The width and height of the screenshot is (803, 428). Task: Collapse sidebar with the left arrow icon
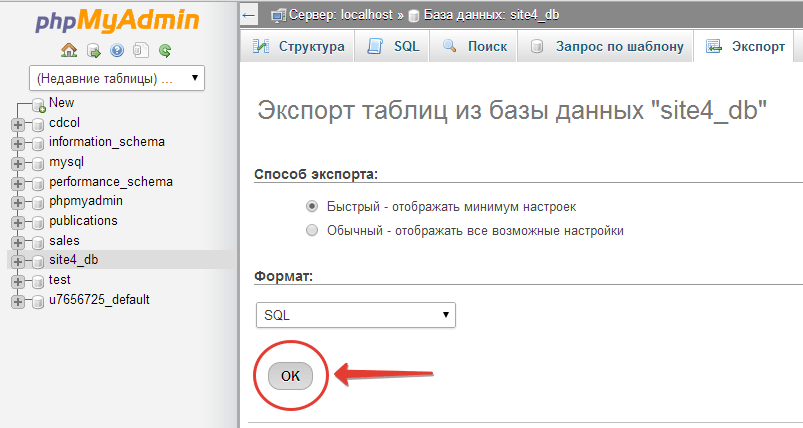tap(250, 15)
